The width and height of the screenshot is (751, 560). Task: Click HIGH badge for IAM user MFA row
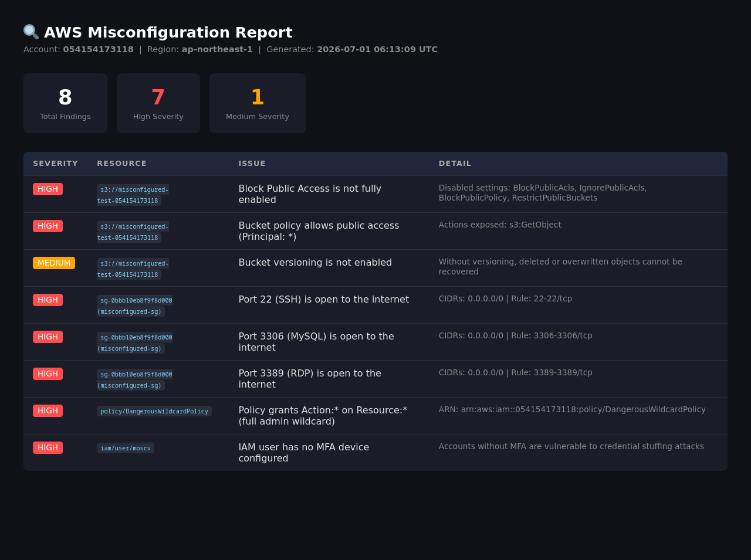tap(48, 447)
